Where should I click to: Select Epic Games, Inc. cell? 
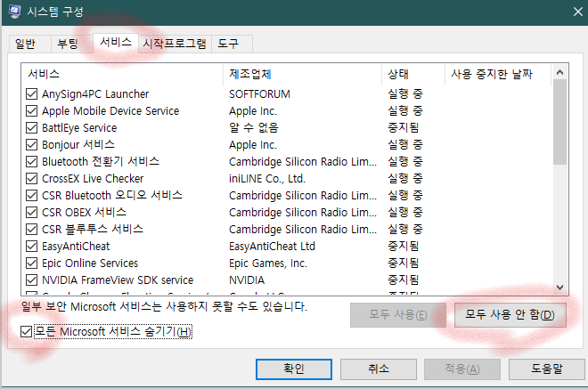click(x=268, y=263)
